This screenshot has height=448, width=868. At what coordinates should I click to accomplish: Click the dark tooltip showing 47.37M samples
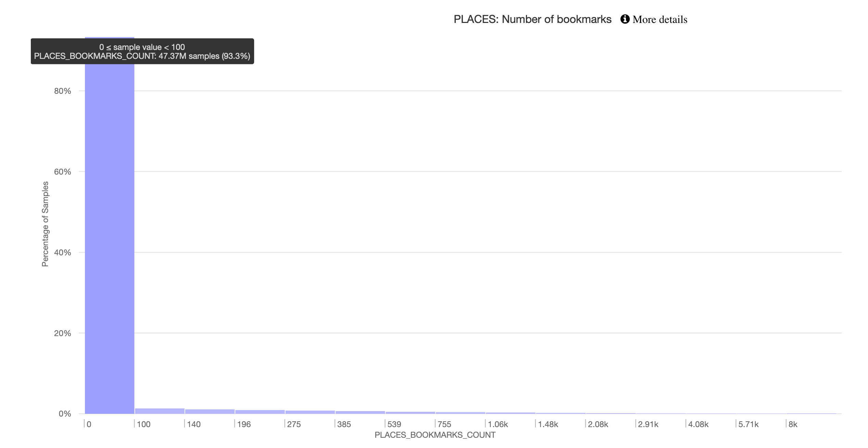pyautogui.click(x=142, y=51)
